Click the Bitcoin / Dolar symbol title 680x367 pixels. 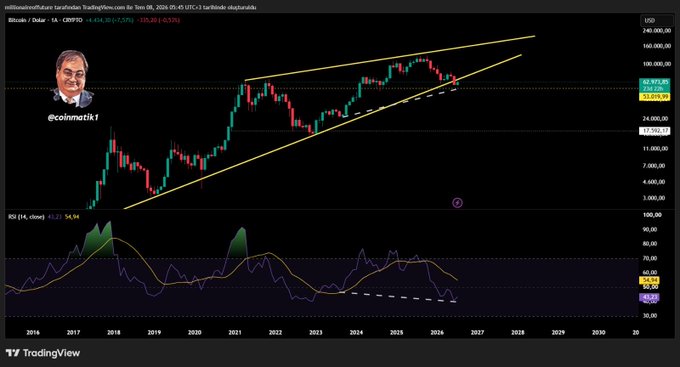click(x=26, y=20)
